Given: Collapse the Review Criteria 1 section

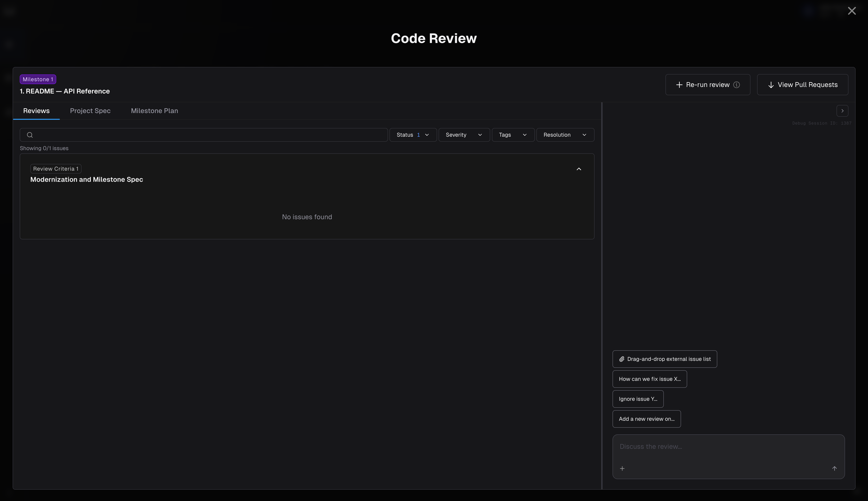Looking at the screenshot, I should pos(579,169).
